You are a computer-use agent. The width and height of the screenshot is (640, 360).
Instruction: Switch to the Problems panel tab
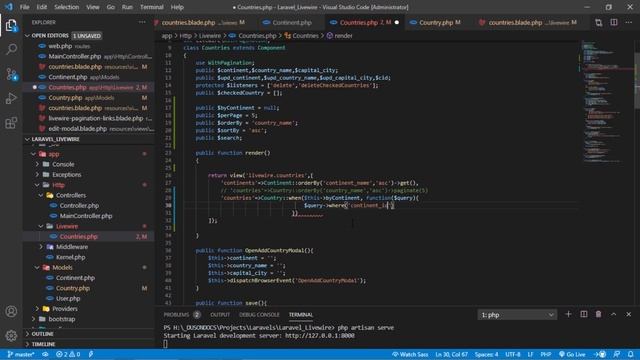tap(176, 315)
